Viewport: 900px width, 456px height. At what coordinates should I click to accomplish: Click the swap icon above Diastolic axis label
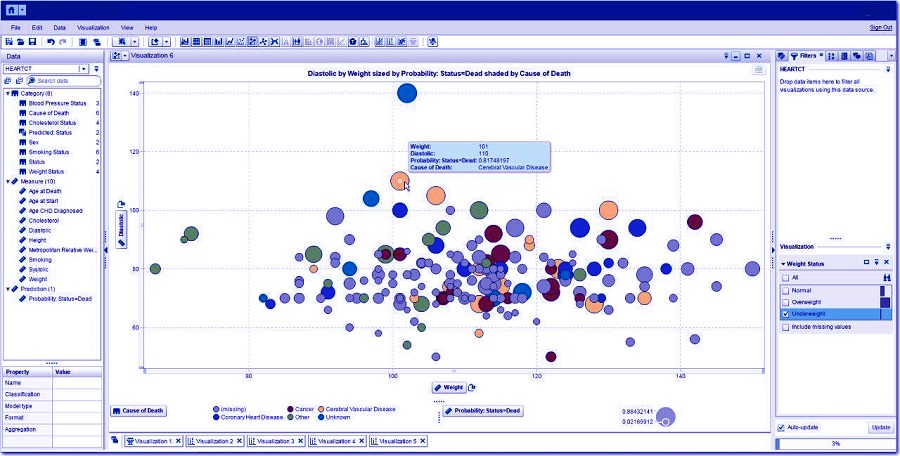click(x=121, y=204)
